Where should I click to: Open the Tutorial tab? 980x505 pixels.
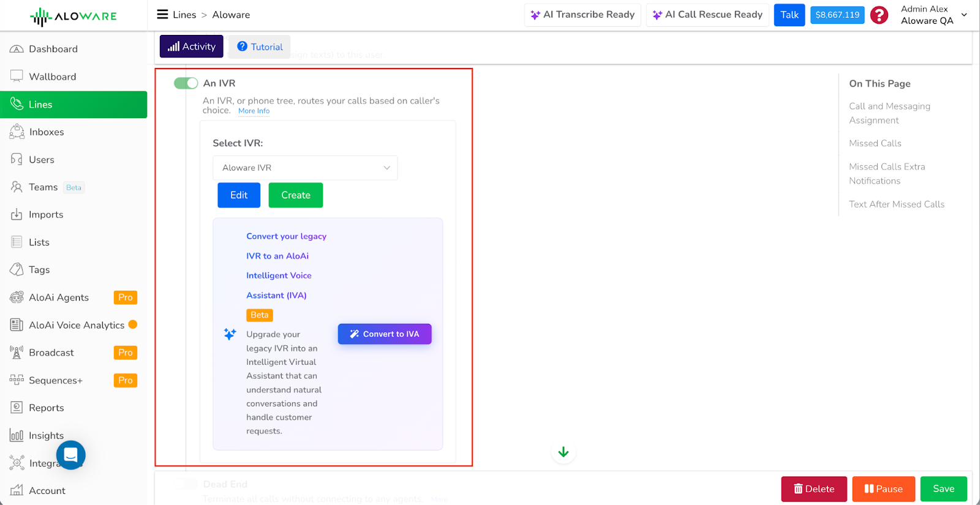pos(260,47)
